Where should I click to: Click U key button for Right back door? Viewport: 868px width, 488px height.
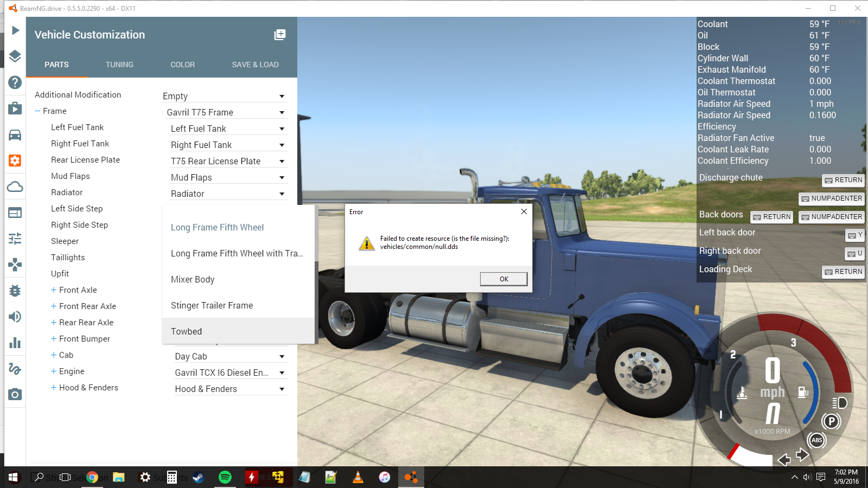[855, 254]
